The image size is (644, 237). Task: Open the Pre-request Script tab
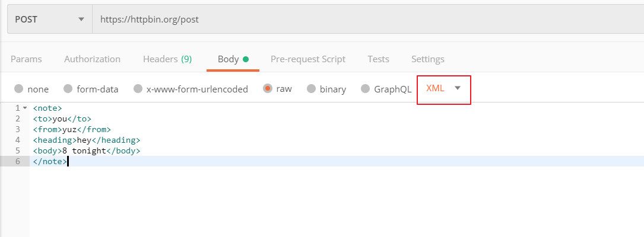[x=307, y=59]
